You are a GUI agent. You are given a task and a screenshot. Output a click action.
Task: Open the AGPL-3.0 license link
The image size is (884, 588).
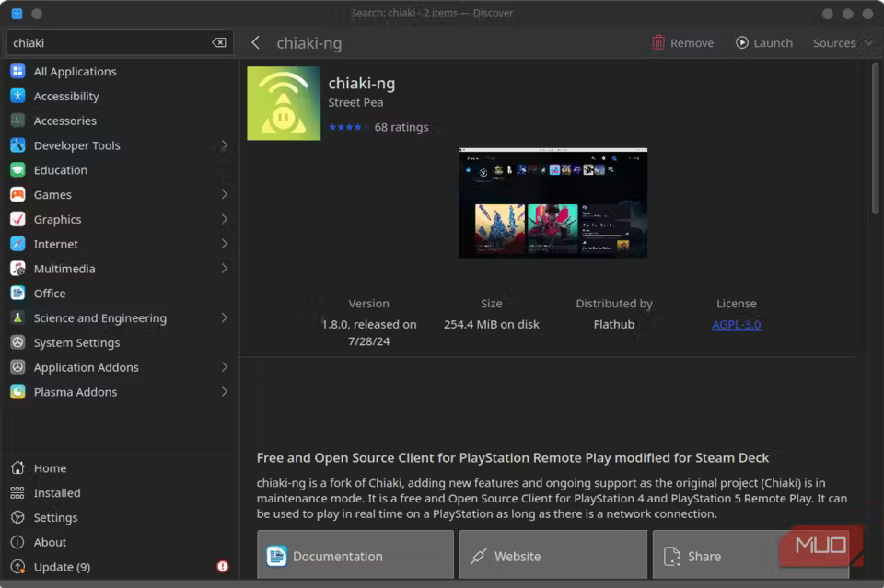tap(736, 324)
